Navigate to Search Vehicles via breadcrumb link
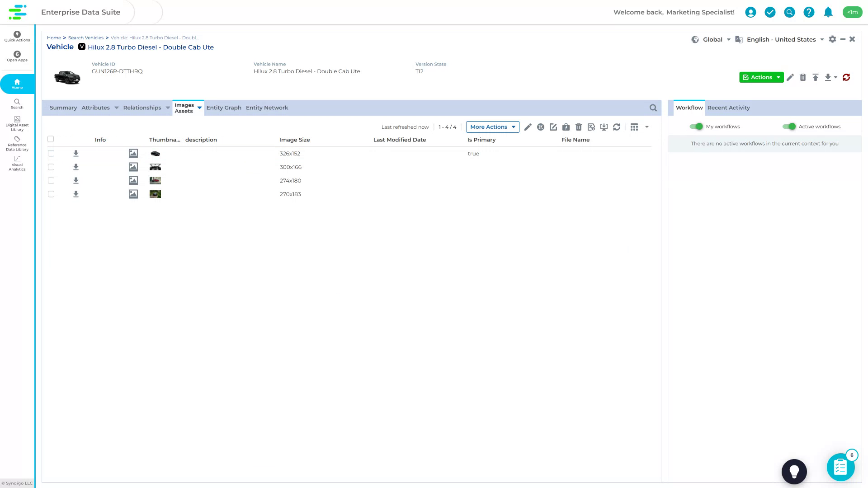The height and width of the screenshot is (488, 868). pos(85,38)
